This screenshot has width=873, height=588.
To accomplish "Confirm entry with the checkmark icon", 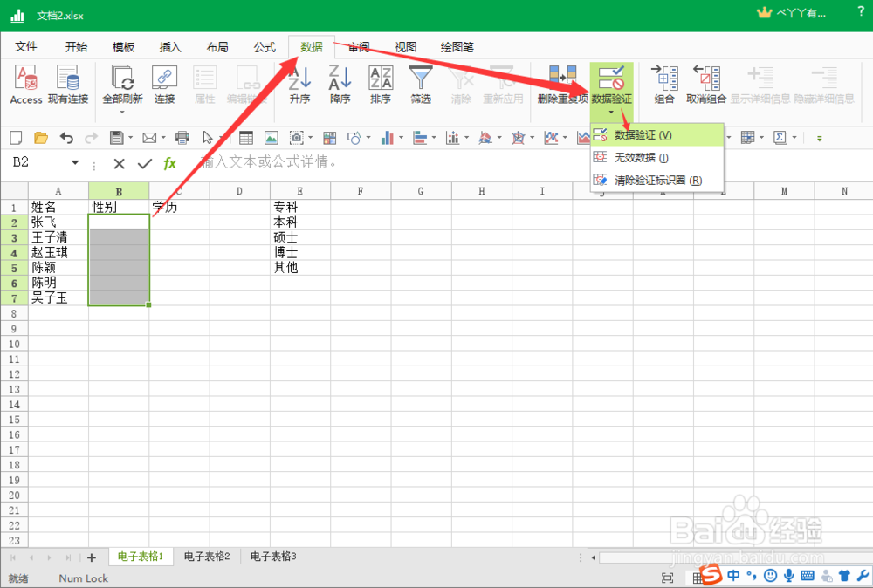I will 145,163.
